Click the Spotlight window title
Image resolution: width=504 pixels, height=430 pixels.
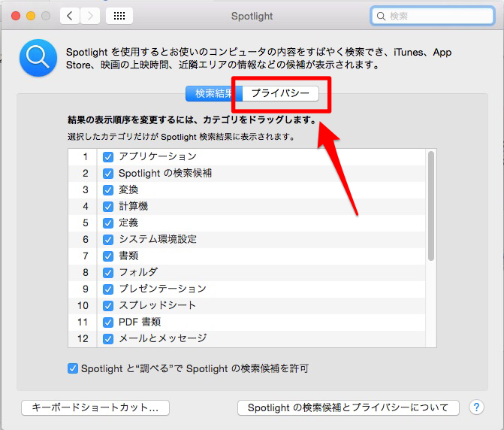[252, 16]
